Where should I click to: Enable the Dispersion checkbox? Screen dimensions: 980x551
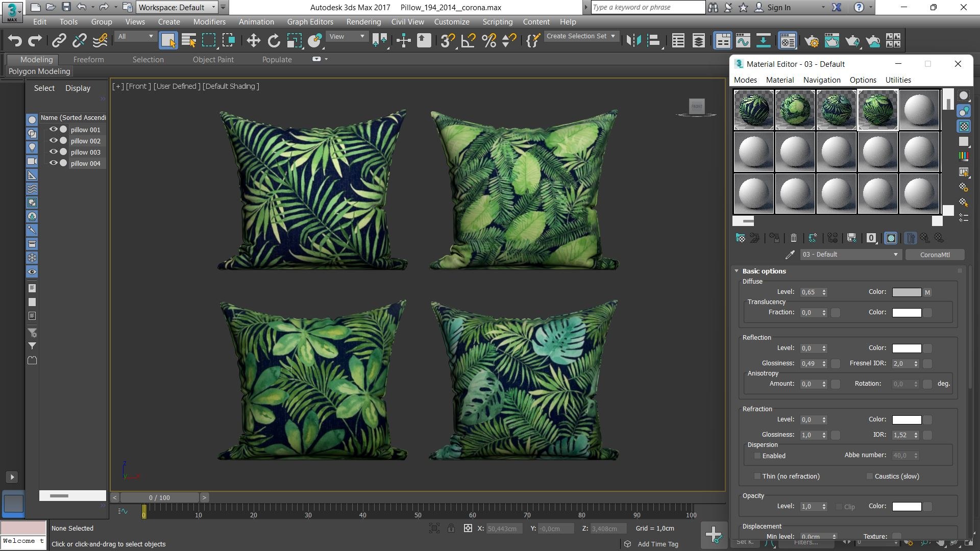click(757, 456)
